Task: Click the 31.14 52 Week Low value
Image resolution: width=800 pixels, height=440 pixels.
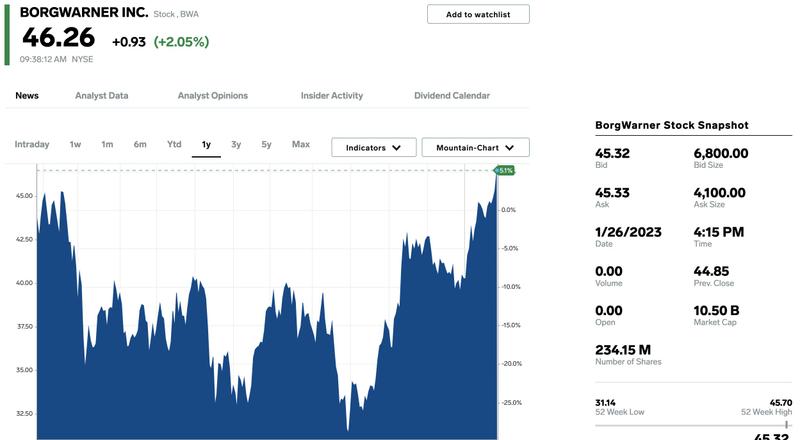Action: [605, 403]
